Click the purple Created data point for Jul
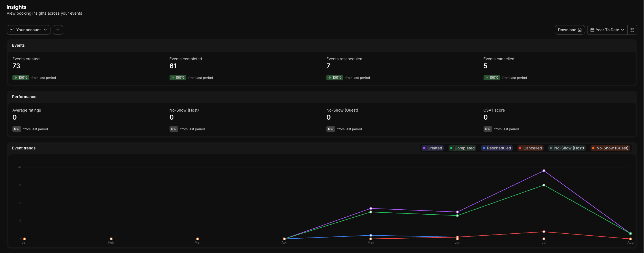 click(x=544, y=171)
